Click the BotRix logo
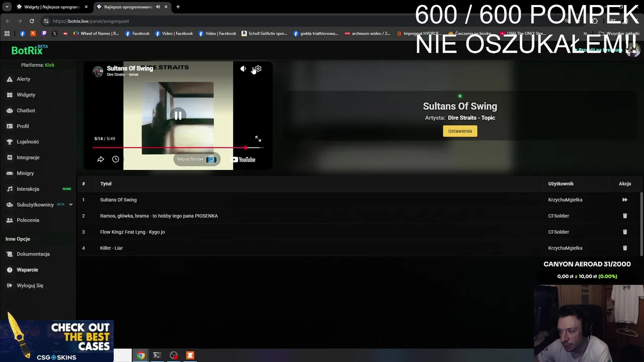Viewport: 644px width, 362px height. pyautogui.click(x=29, y=50)
